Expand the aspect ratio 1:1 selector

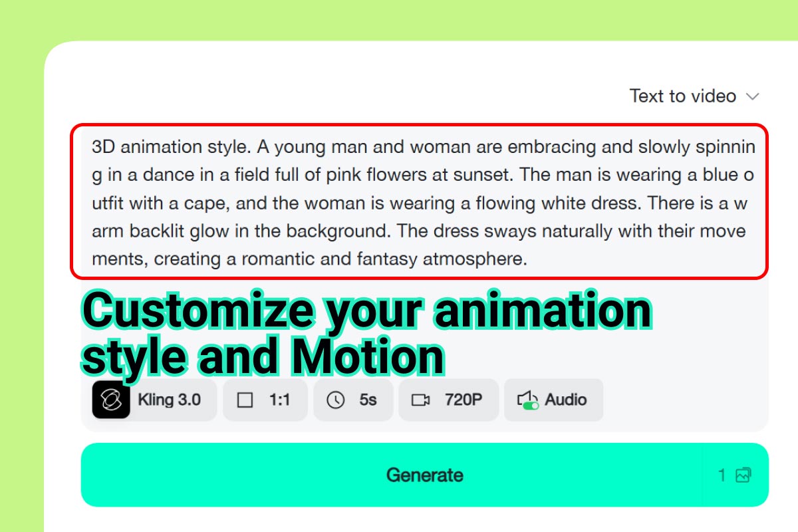(x=265, y=400)
